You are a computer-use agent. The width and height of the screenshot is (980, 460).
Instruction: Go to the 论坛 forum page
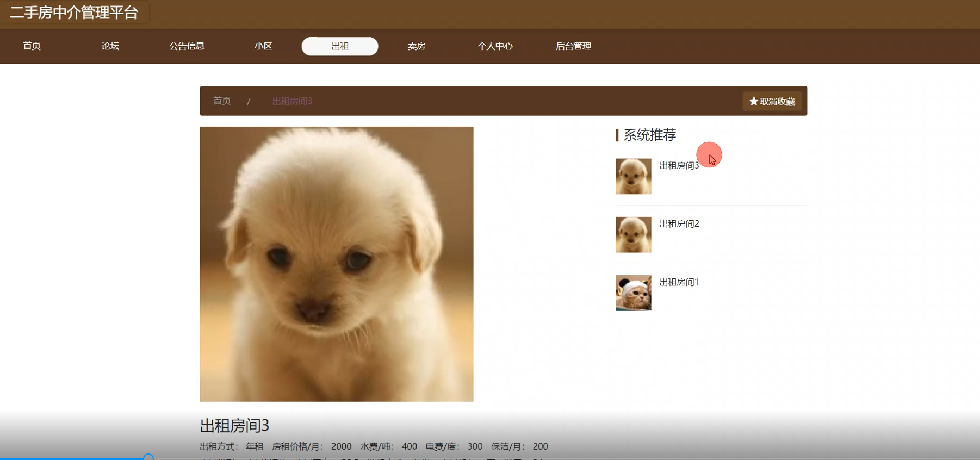[x=110, y=46]
